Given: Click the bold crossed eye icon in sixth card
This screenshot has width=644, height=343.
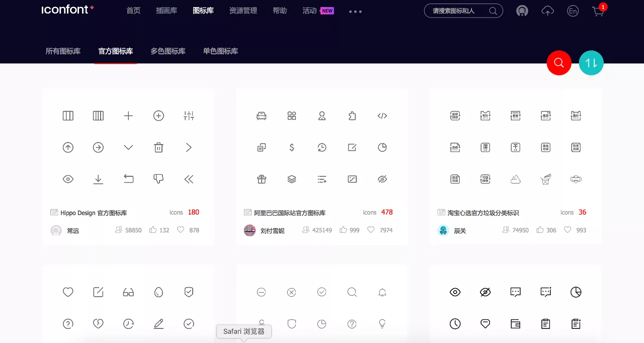Looking at the screenshot, I should 485,292.
